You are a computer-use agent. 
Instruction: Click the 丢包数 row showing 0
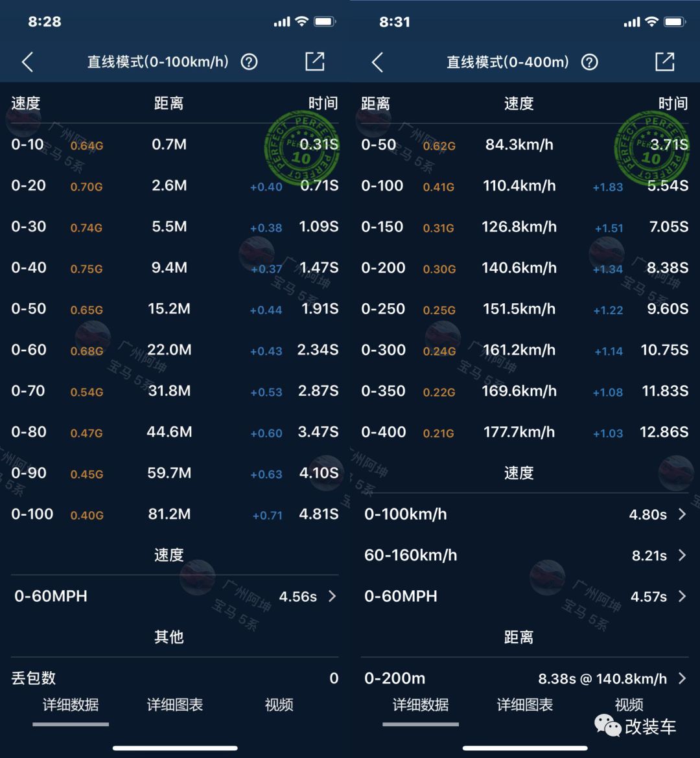coord(174,678)
